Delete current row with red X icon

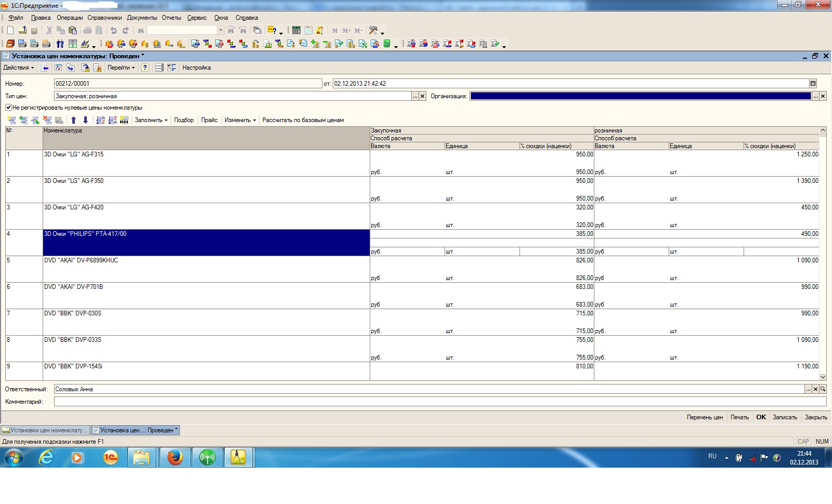coord(47,120)
